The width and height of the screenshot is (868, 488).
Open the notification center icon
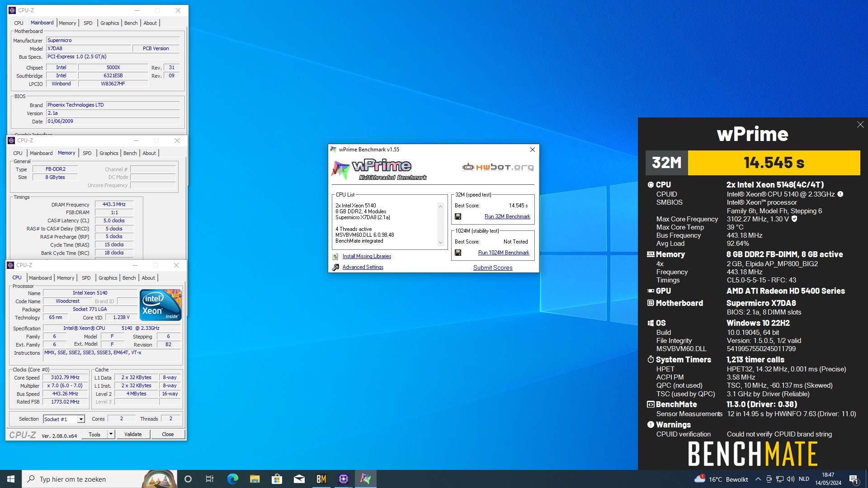[854, 479]
